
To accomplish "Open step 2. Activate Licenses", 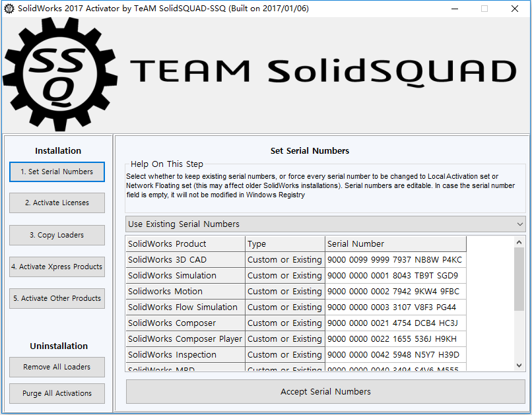I will coord(57,203).
